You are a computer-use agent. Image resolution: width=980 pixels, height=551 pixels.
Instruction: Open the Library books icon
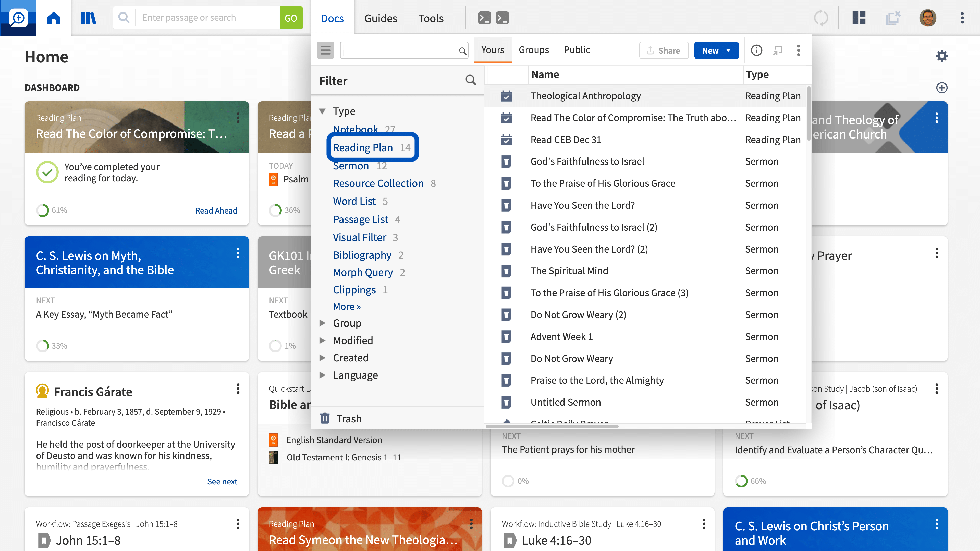(x=88, y=18)
